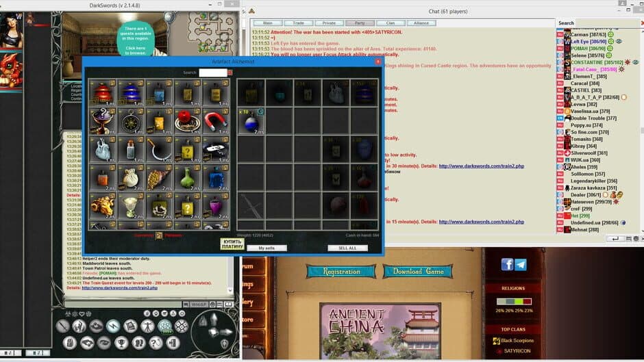The image size is (644, 362).
Task: Pick the compass artifact in the shop grid
Action: [x=131, y=121]
